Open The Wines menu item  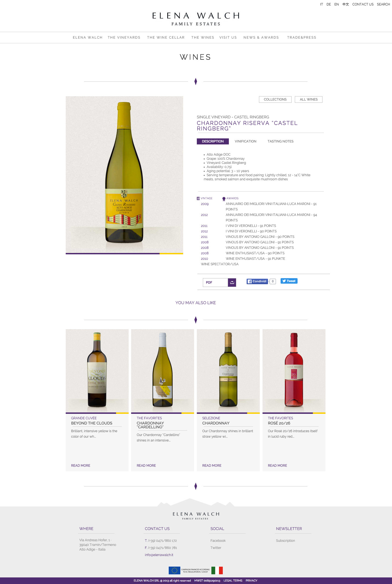pos(203,38)
